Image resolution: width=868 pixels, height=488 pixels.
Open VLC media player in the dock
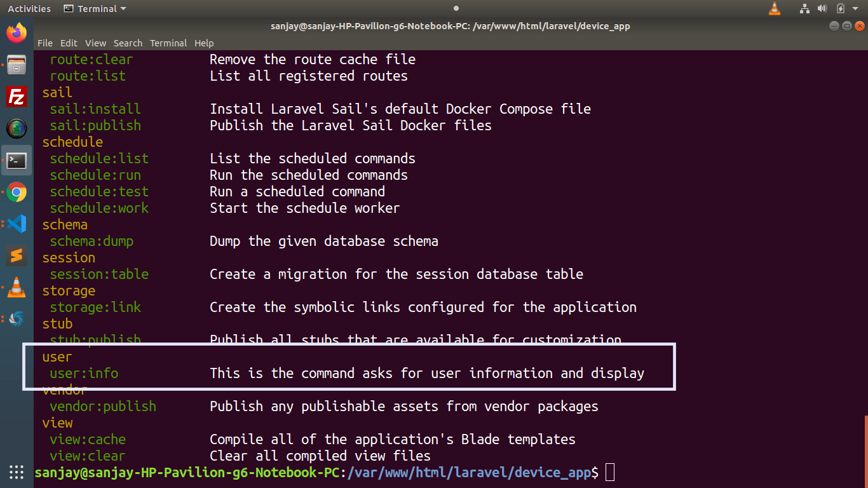click(17, 287)
